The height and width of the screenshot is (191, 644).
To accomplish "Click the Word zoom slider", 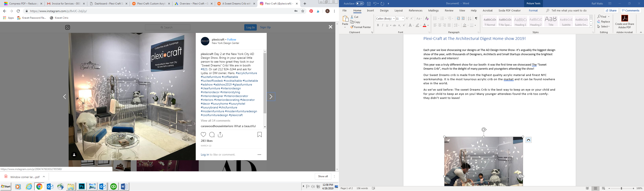I will [621, 188].
